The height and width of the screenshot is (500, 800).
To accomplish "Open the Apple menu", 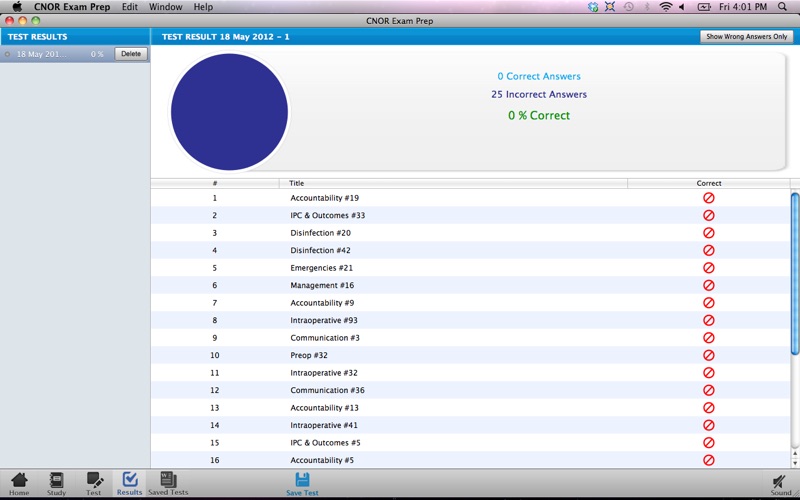I will pyautogui.click(x=16, y=7).
